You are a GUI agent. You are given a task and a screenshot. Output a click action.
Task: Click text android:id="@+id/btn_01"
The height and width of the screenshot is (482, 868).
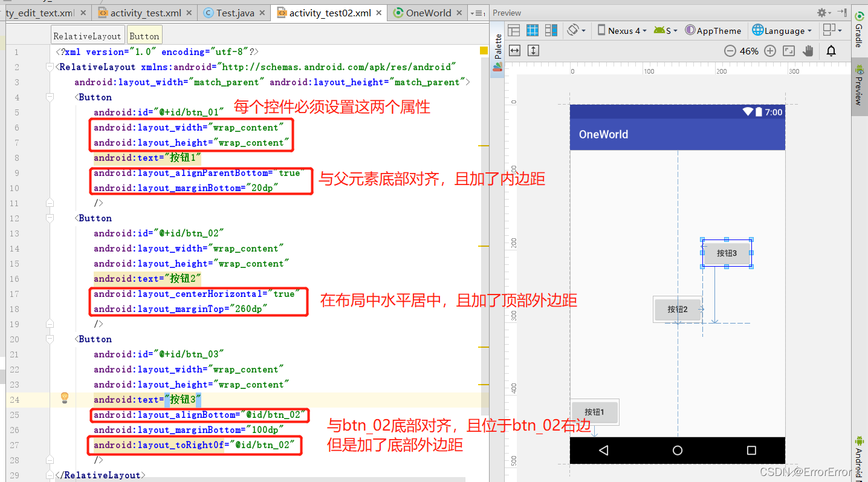159,112
